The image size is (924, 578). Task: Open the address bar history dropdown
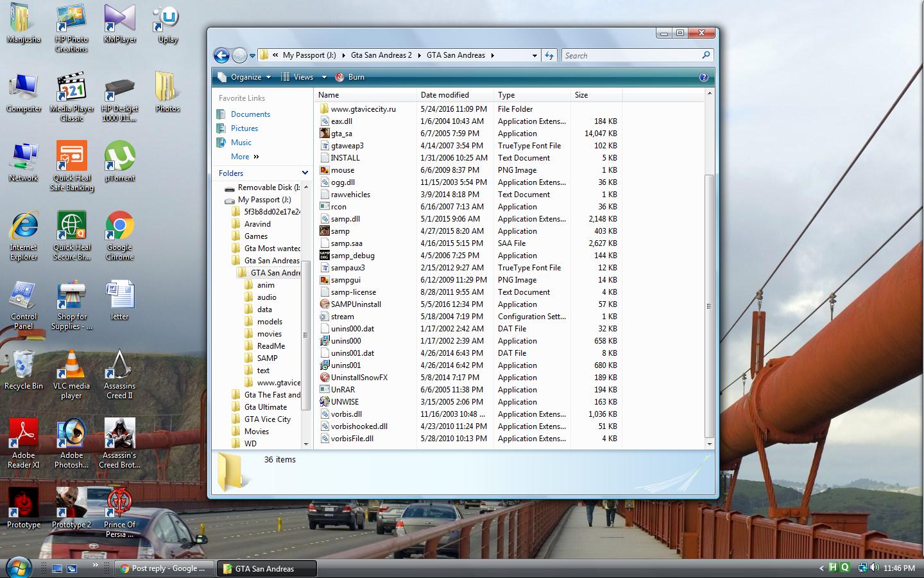pyautogui.click(x=535, y=56)
